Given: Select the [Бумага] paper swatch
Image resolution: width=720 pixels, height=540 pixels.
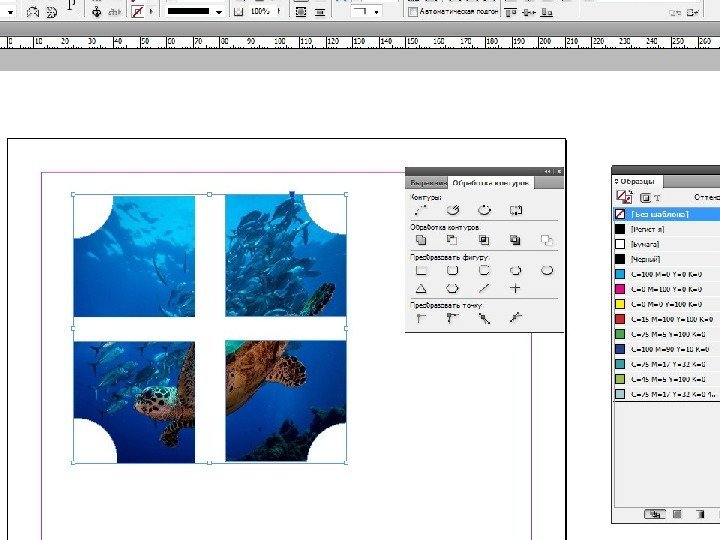Looking at the screenshot, I should point(667,244).
